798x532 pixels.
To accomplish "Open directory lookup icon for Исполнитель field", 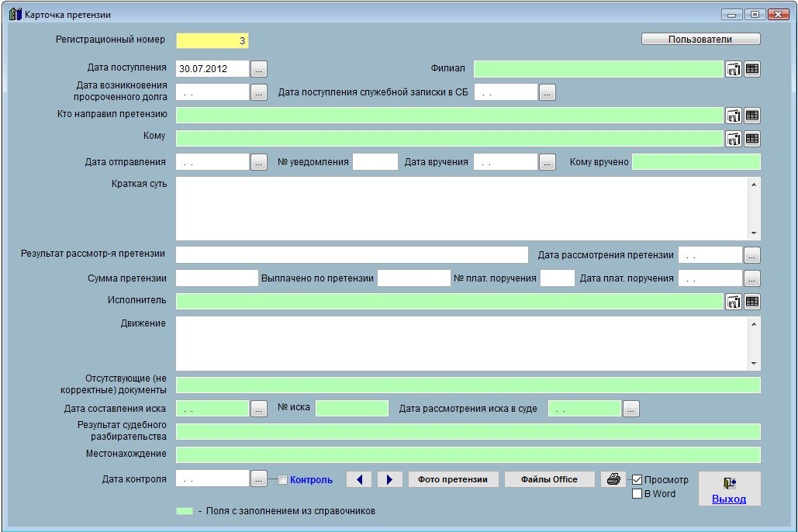I will (734, 302).
